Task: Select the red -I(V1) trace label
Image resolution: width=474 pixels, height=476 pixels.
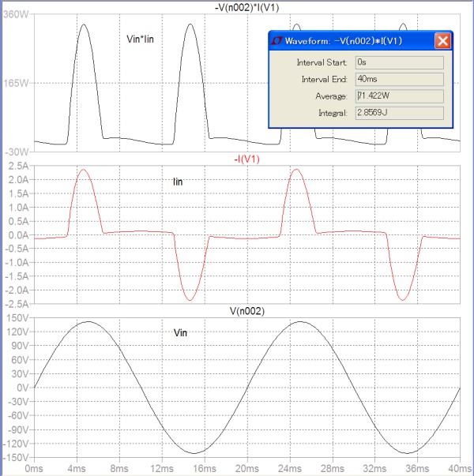Action: coord(247,159)
